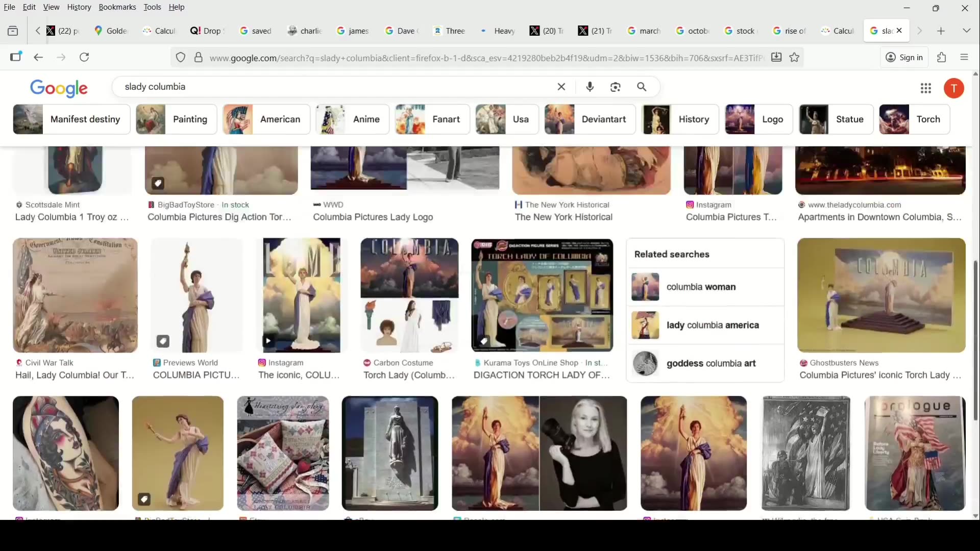Screen dimensions: 980x551
Task: Open the Ghostbusters News Columbia thumbnail
Action: point(881,295)
